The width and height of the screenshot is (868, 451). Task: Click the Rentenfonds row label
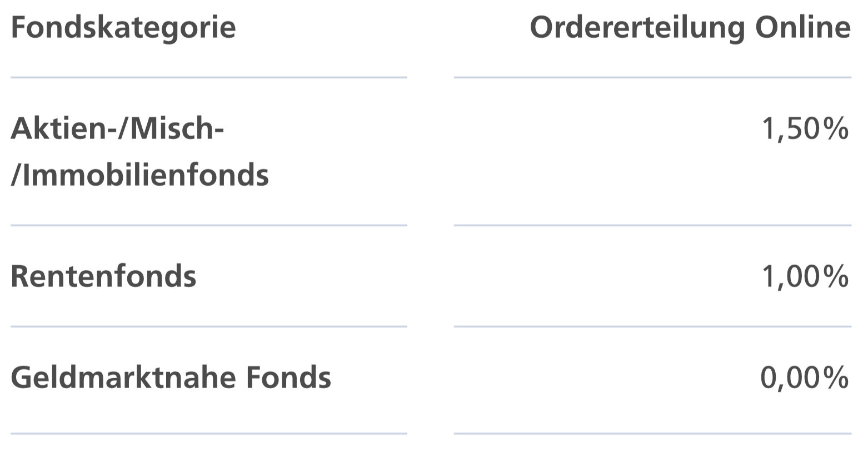coord(103,276)
